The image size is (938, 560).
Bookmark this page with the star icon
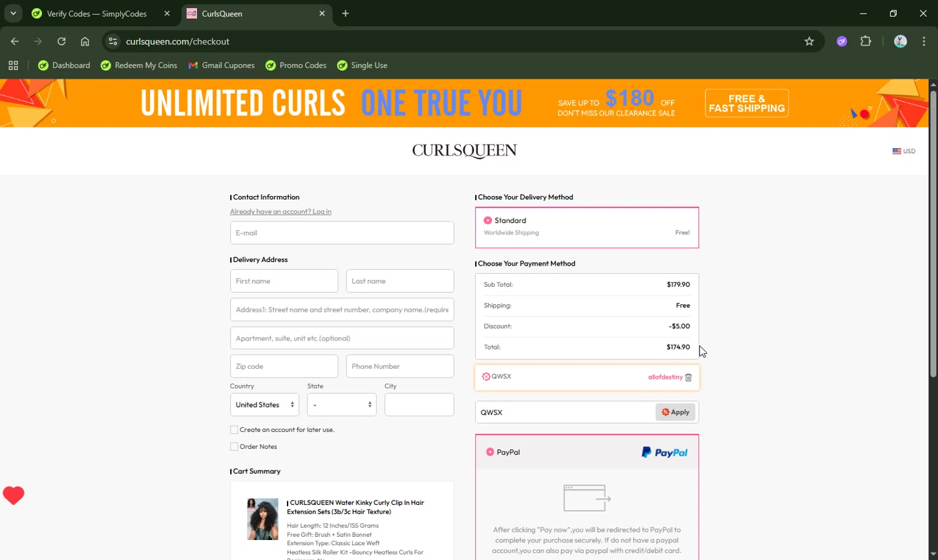[x=809, y=41]
